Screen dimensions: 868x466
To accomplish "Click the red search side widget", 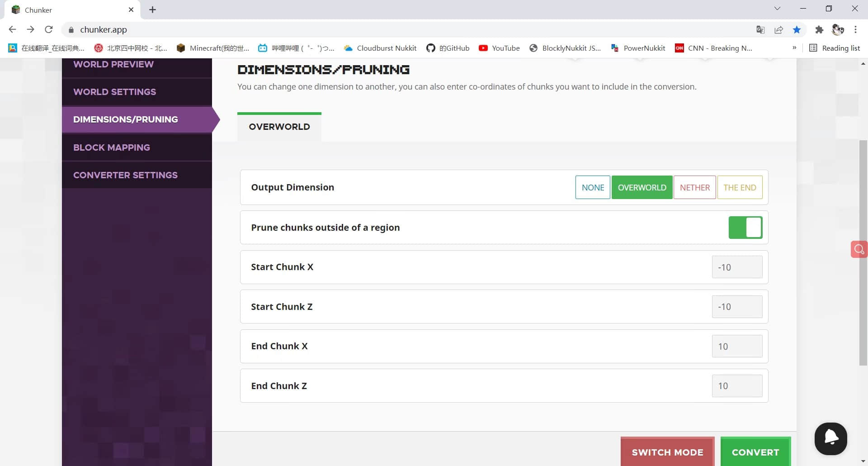I will coord(859,249).
